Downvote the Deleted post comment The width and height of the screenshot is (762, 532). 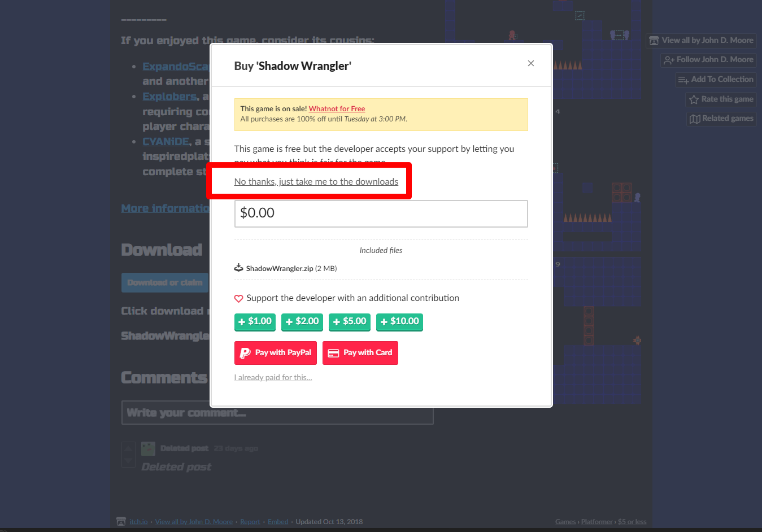[x=128, y=461]
